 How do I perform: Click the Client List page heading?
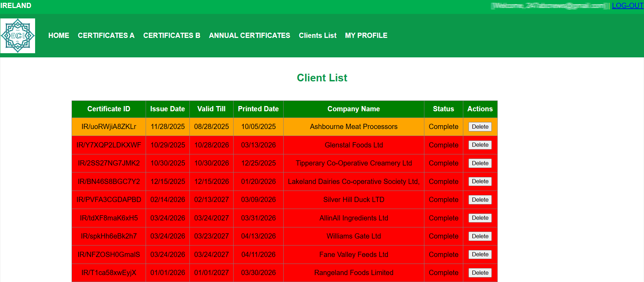(x=322, y=78)
